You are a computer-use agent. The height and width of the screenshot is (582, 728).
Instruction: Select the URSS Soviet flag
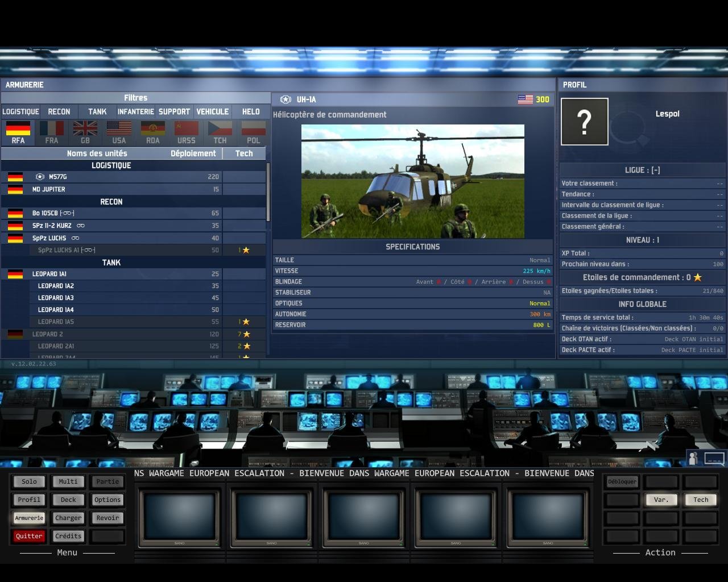pos(186,132)
